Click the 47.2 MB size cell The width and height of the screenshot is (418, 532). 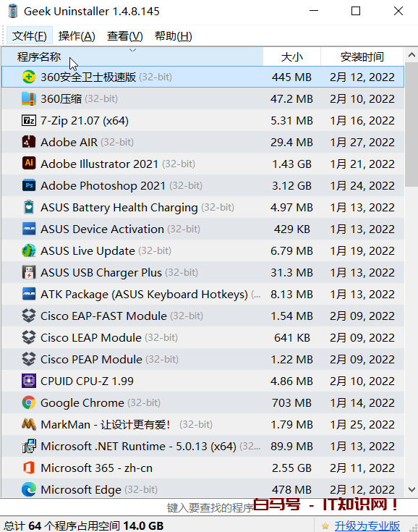(291, 98)
